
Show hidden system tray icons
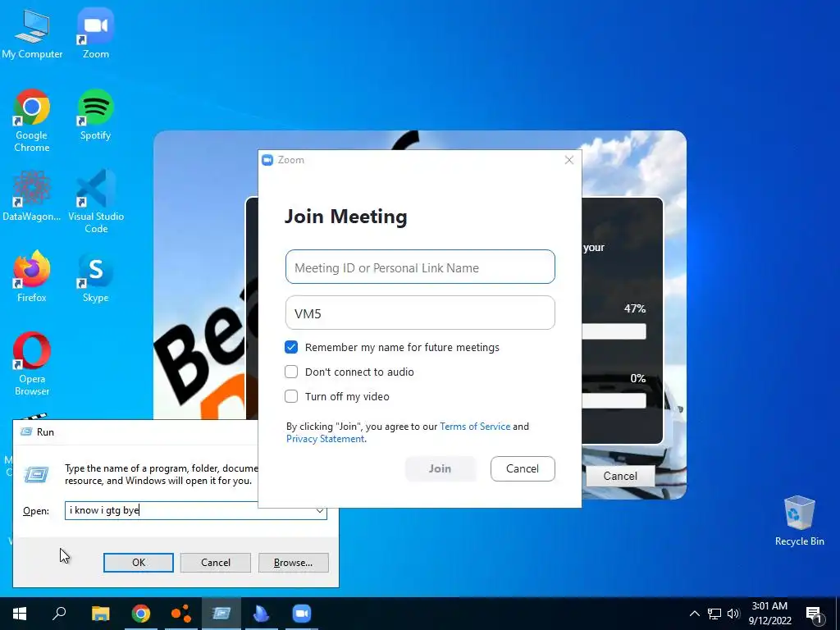(694, 614)
